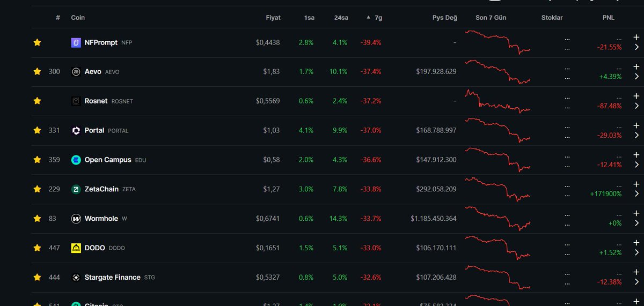Toggle the favorite star for Stargate Finance

37,277
